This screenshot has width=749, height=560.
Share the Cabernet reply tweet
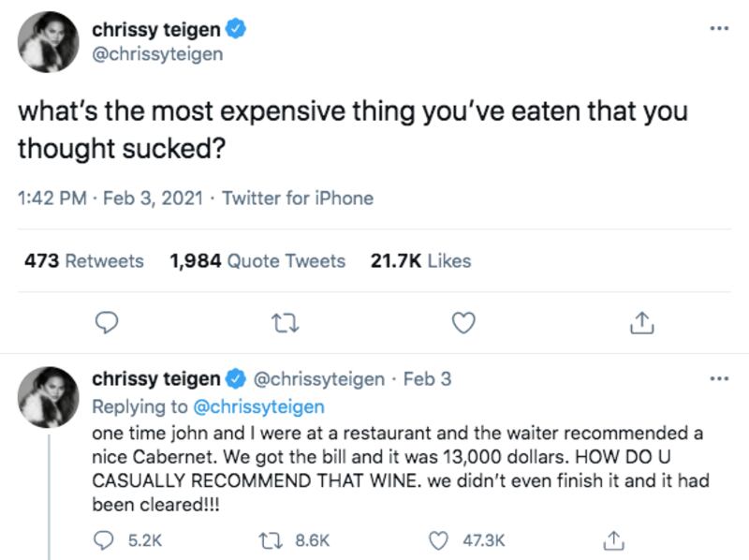pyautogui.click(x=614, y=539)
